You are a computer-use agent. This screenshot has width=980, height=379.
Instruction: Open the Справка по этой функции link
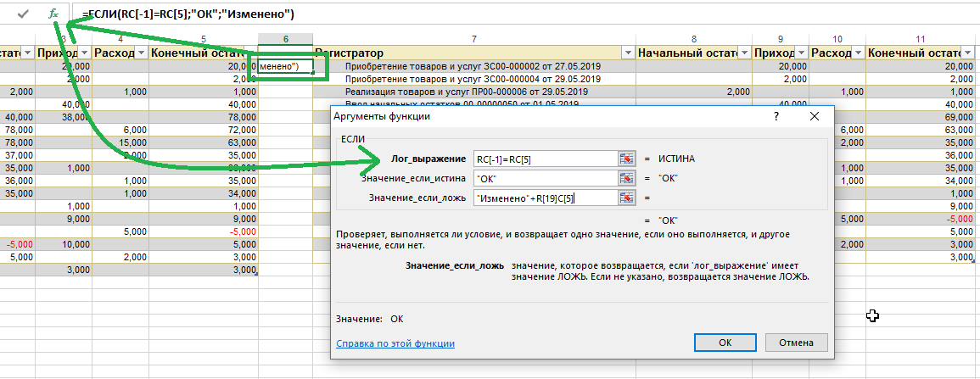point(395,343)
